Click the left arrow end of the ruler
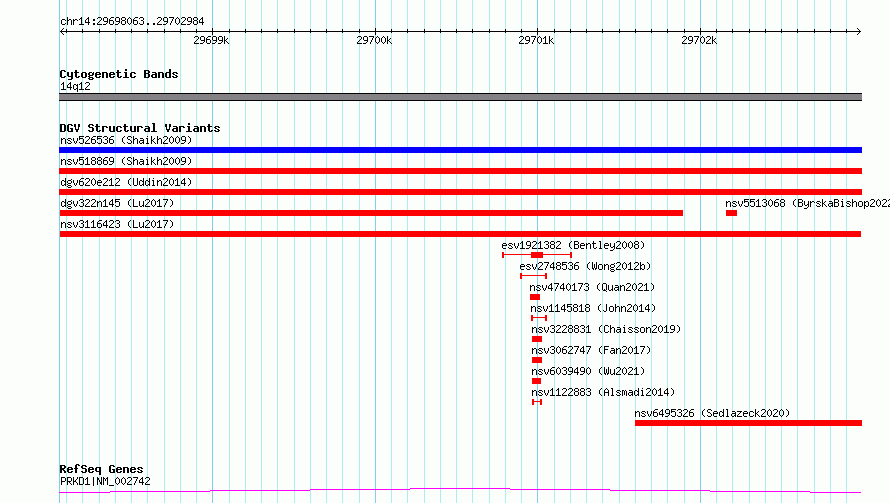The height and width of the screenshot is (503, 890). coord(62,31)
